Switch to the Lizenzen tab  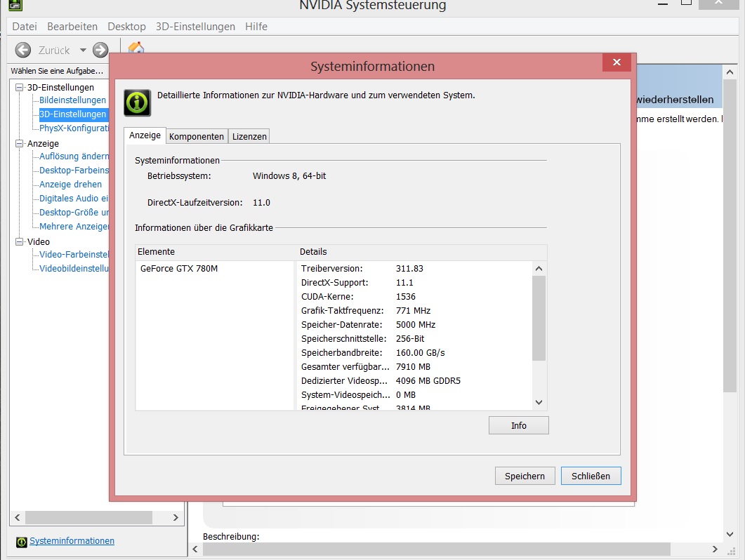(249, 136)
